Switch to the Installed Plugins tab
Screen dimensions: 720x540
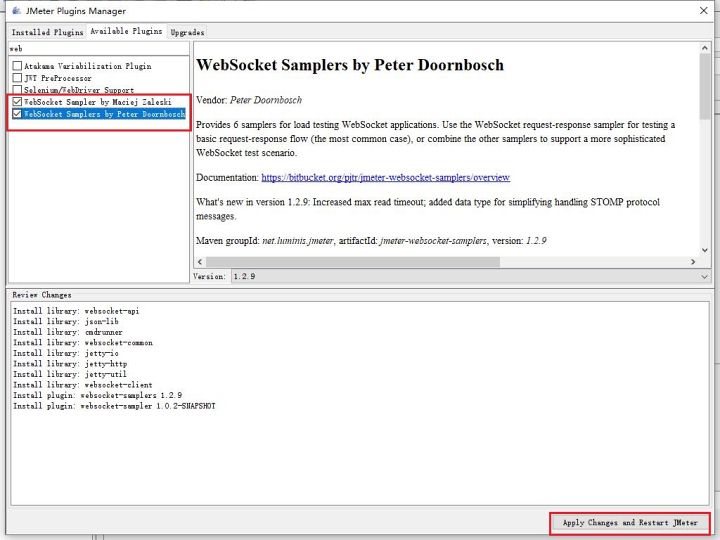pos(47,32)
